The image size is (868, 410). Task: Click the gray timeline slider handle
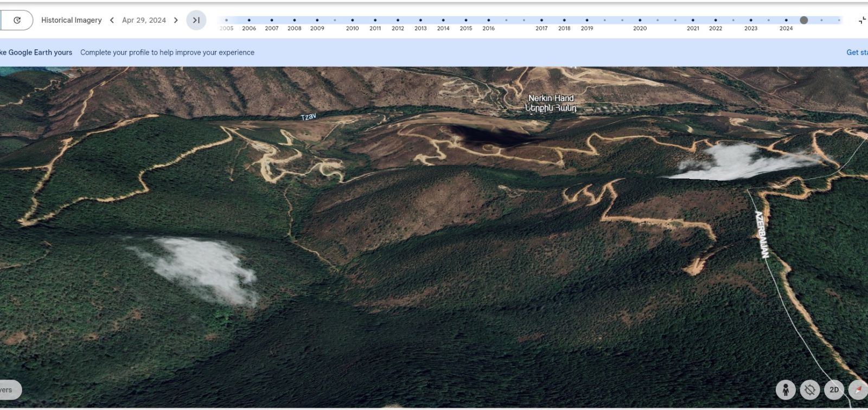(x=804, y=20)
